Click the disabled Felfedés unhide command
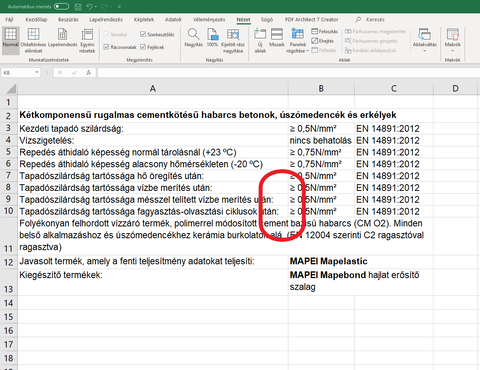The image size is (480, 370). pyautogui.click(x=324, y=50)
